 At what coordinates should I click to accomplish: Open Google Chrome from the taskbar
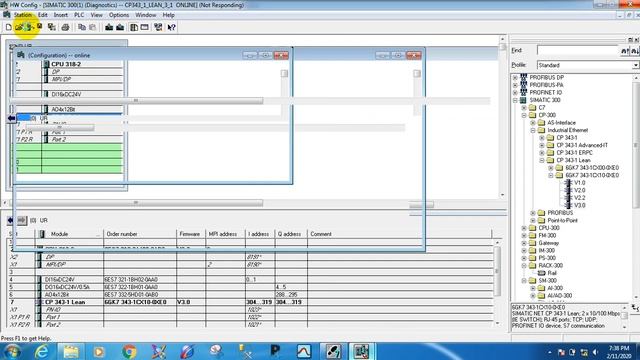tap(129, 351)
